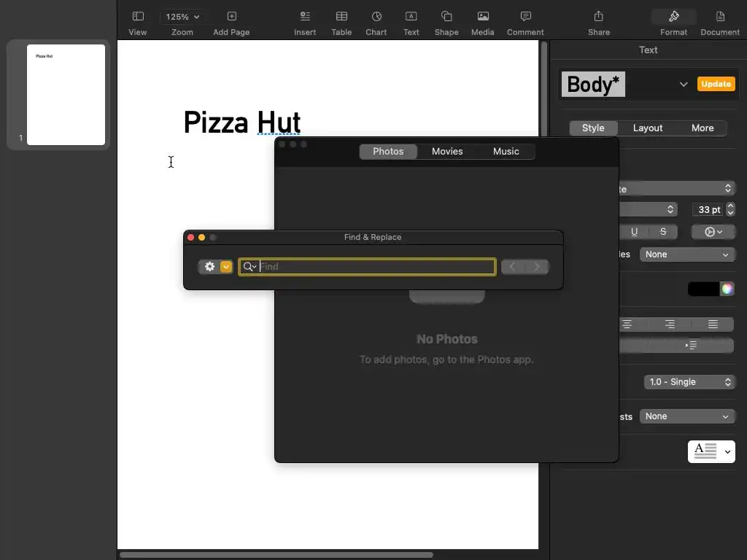747x560 pixels.
Task: Switch to the More tab
Action: tap(703, 128)
